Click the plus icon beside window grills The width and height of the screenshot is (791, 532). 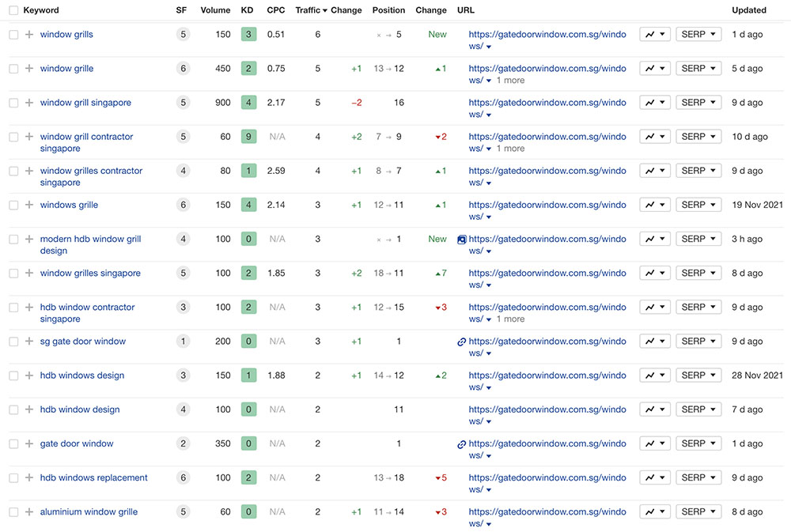(29, 35)
